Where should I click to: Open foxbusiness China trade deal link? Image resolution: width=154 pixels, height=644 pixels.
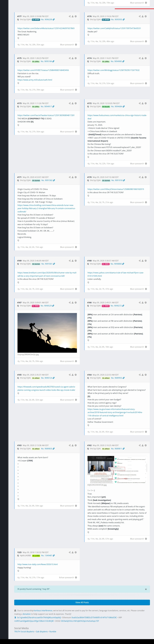[117, 117]
